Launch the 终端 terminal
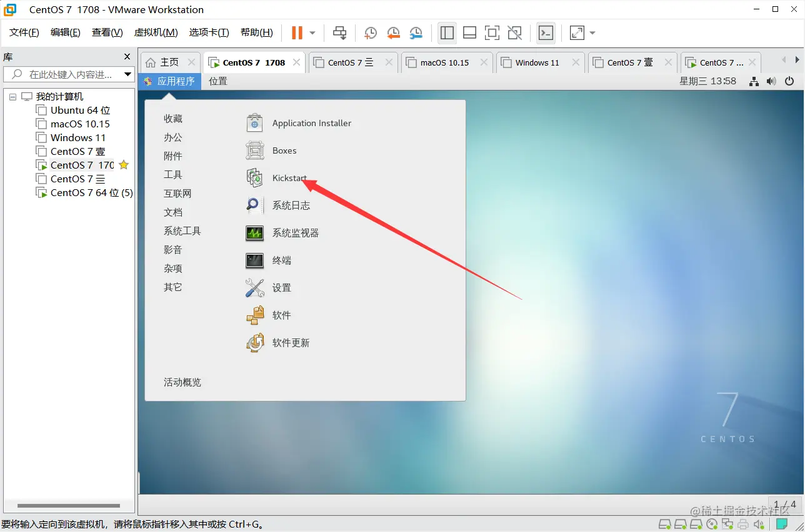The image size is (805, 532). [269, 260]
